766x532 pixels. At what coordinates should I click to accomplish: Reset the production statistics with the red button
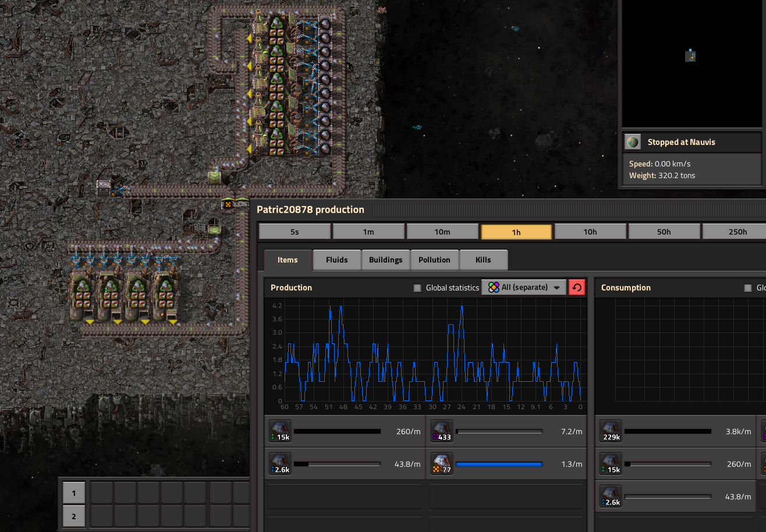(577, 288)
